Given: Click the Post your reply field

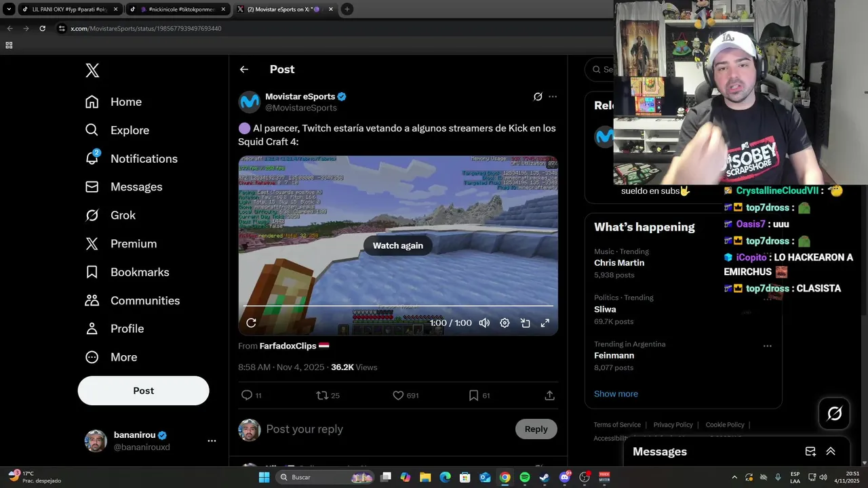Looking at the screenshot, I should pyautogui.click(x=387, y=429).
